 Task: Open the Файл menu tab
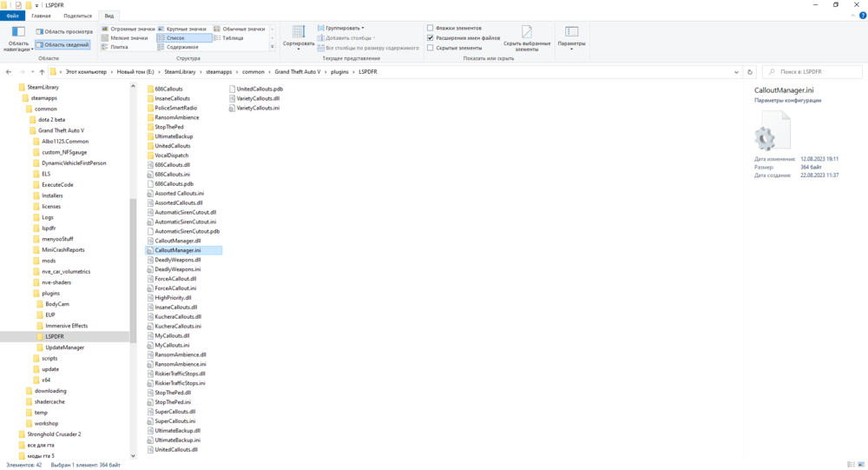point(12,17)
